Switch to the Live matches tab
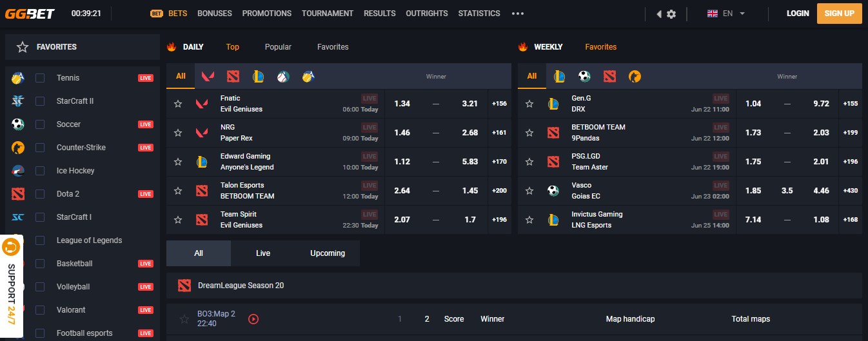Image resolution: width=868 pixels, height=341 pixels. pos(263,253)
